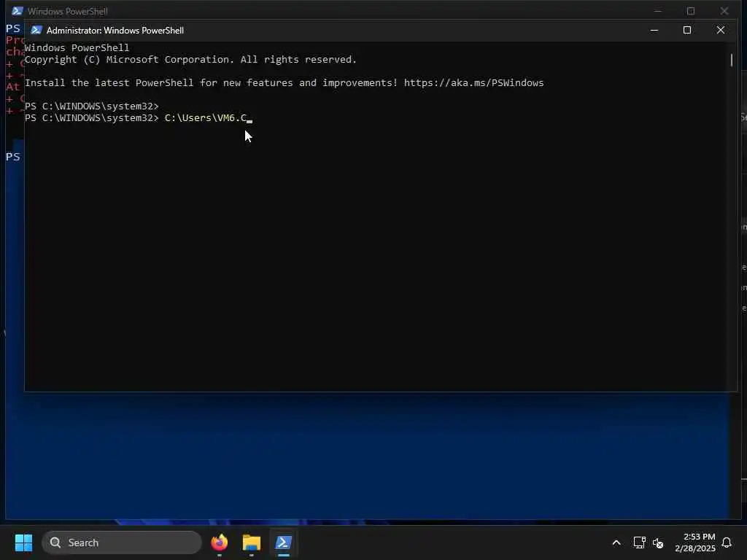This screenshot has width=747, height=560.
Task: Open the network status tray icon
Action: tap(639, 542)
